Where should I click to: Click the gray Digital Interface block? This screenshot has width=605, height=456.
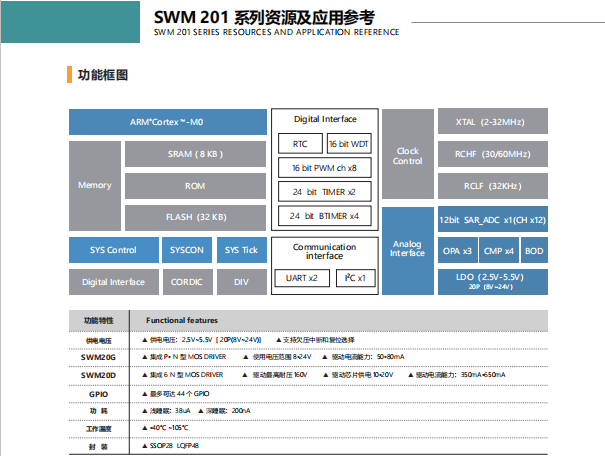[x=114, y=282]
